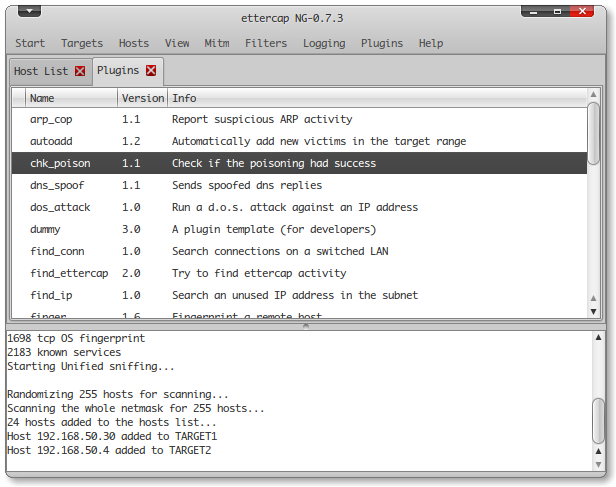
Task: Click log pane scrollbar up arrow
Action: [598, 337]
